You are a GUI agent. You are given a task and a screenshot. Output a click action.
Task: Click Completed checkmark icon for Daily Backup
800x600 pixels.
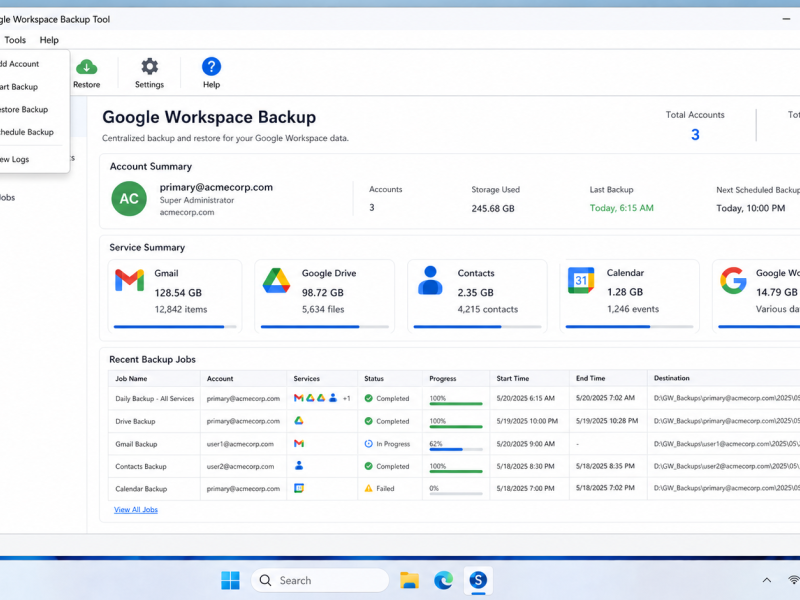click(368, 398)
